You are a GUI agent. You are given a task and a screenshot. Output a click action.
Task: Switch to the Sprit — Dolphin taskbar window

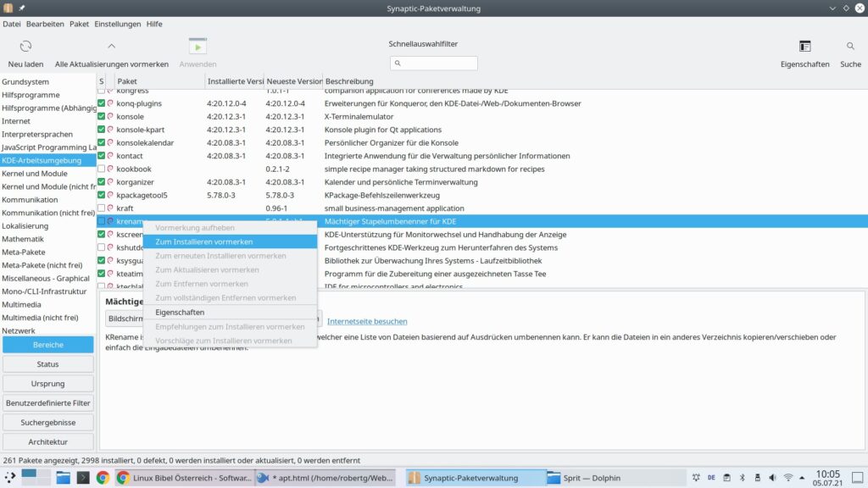tap(615, 478)
